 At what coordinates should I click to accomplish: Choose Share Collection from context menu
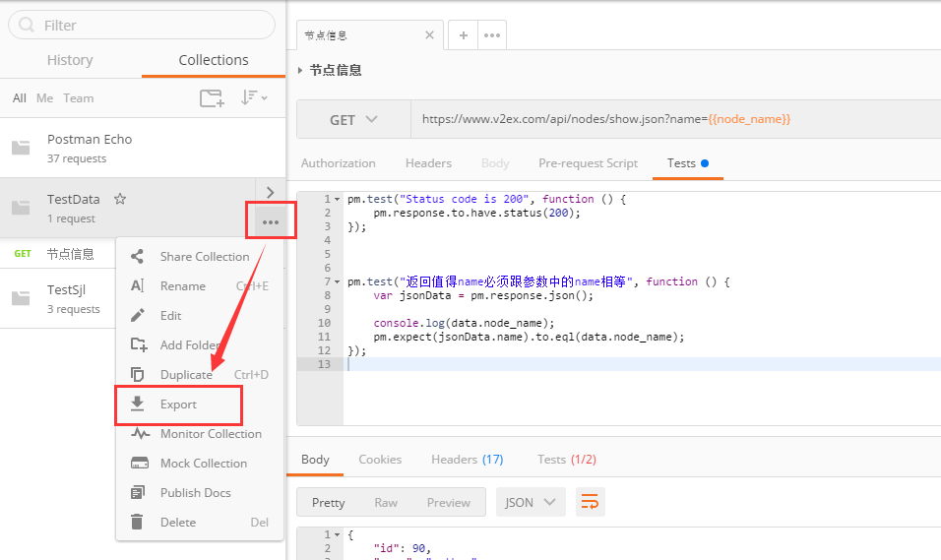click(199, 256)
